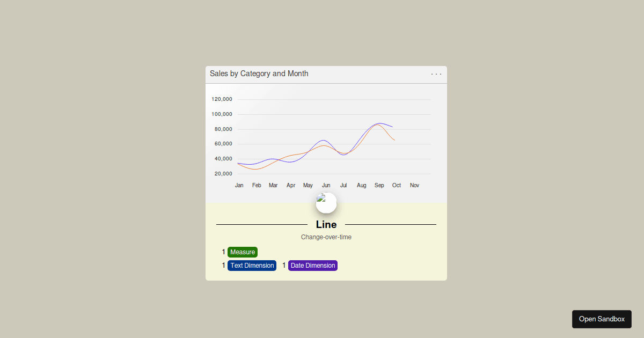The width and height of the screenshot is (644, 338).
Task: Click the 100,000 y-axis label
Action: point(222,114)
